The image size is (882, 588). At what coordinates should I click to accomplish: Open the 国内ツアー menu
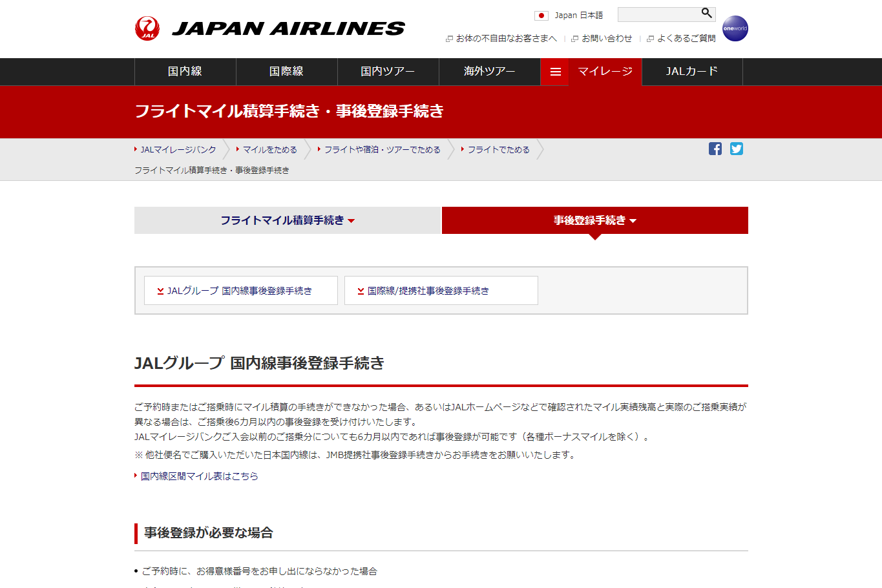click(x=388, y=72)
